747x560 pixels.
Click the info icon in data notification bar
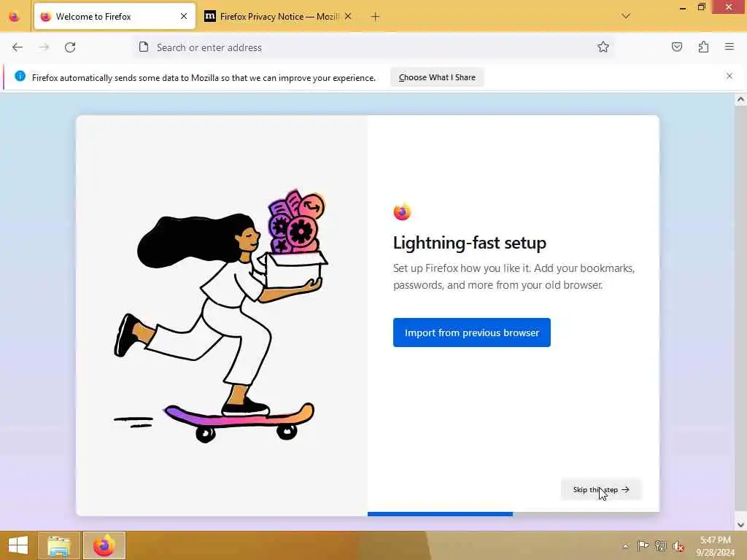click(20, 76)
